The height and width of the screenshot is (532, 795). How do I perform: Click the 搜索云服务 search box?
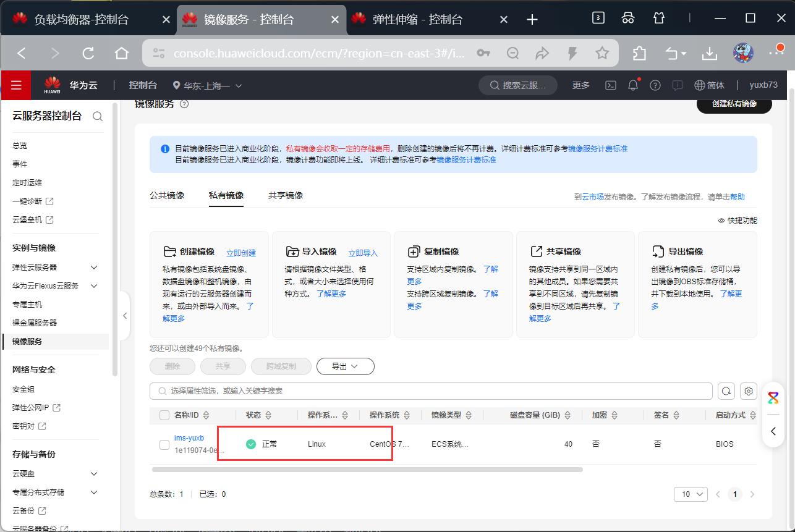tap(518, 85)
